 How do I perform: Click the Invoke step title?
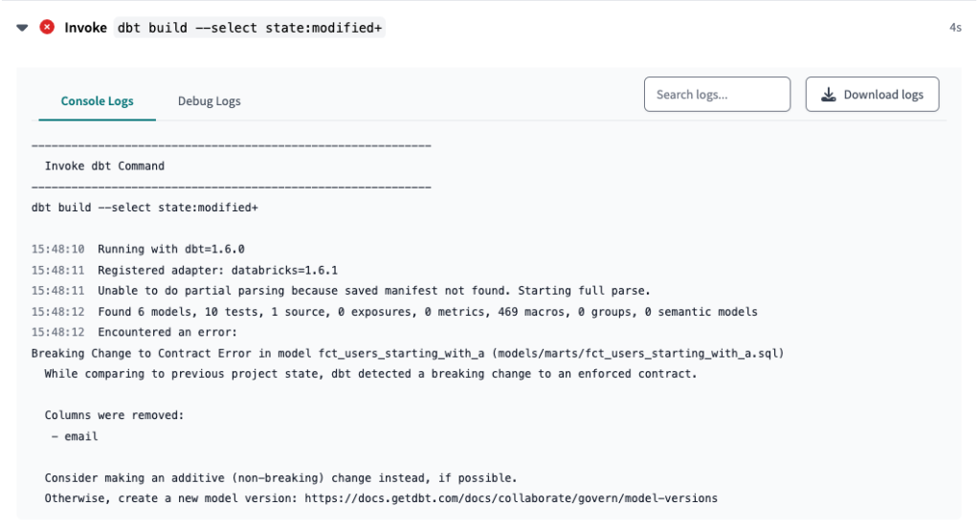point(85,28)
